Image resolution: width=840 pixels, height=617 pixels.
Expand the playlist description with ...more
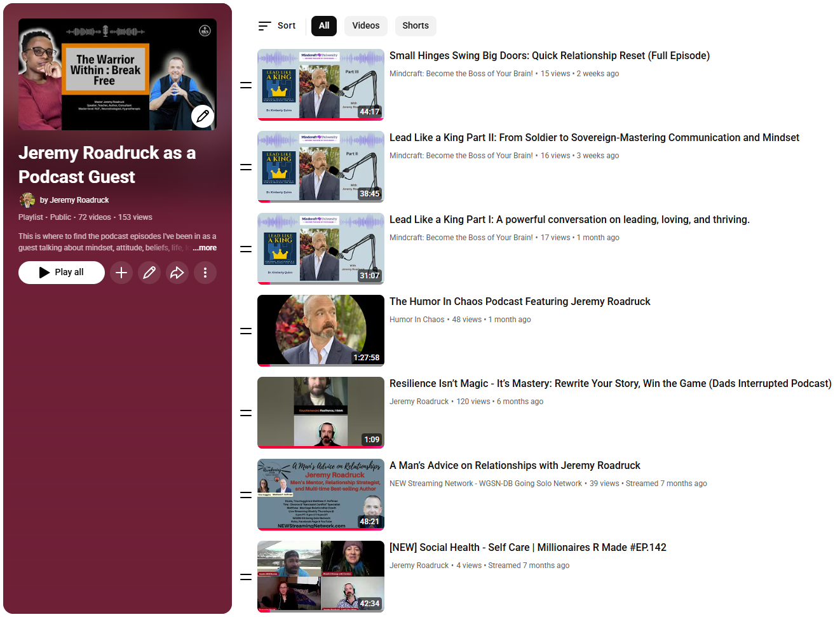205,247
